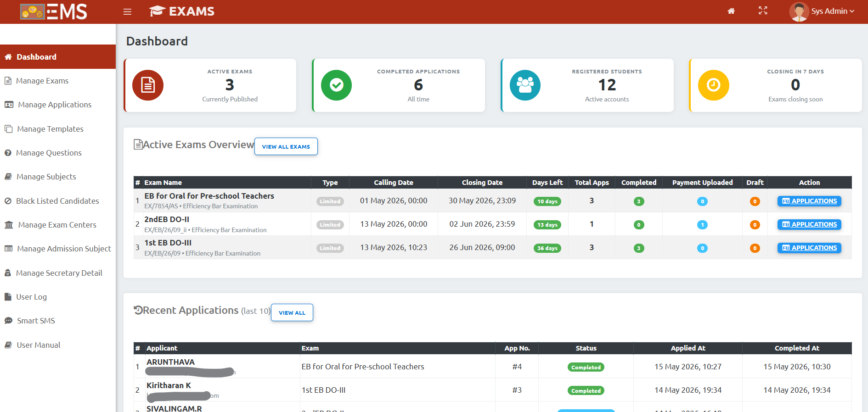Open Manage Exams in the sidebar

[x=58, y=81]
